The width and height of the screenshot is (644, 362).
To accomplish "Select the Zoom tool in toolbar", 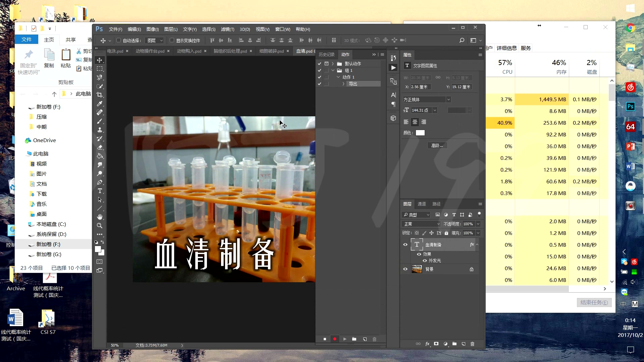I will click(100, 226).
